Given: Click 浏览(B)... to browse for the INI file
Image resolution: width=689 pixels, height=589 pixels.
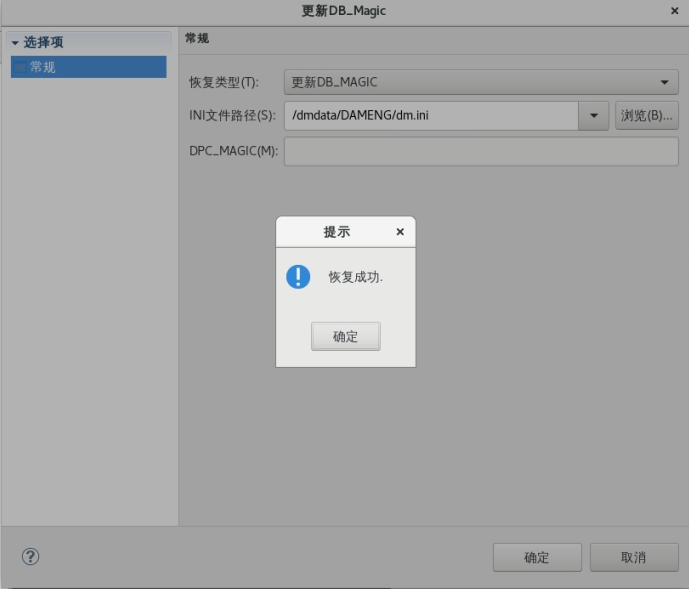Looking at the screenshot, I should [x=646, y=115].
